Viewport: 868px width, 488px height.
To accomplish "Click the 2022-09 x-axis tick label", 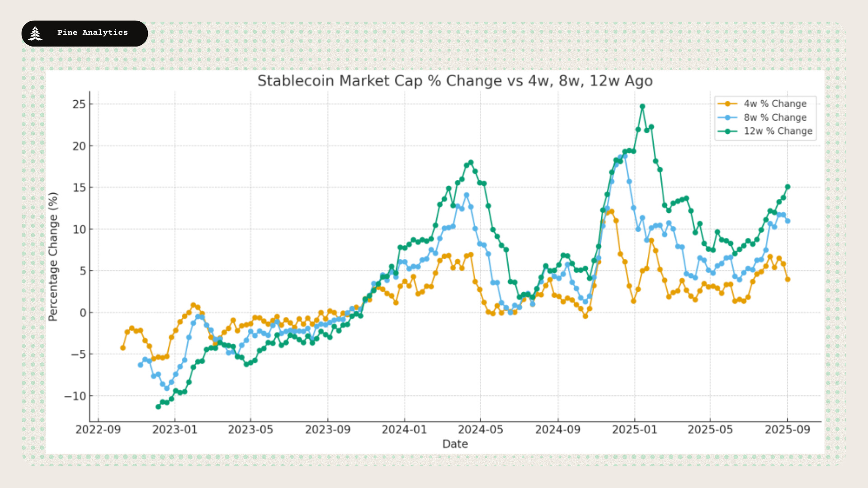I will pos(98,430).
